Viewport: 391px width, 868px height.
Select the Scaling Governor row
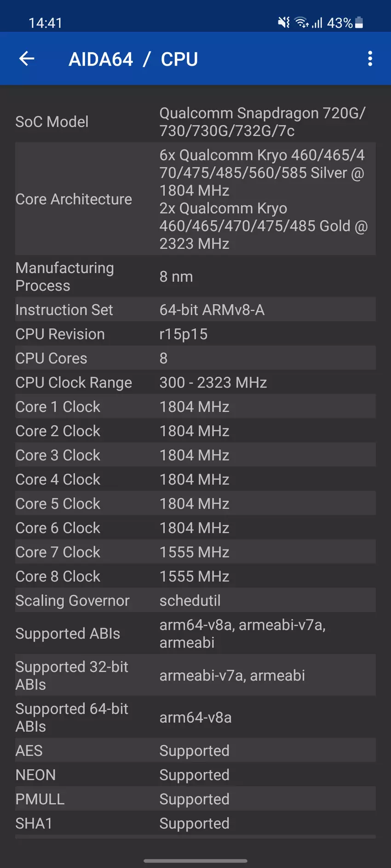195,601
